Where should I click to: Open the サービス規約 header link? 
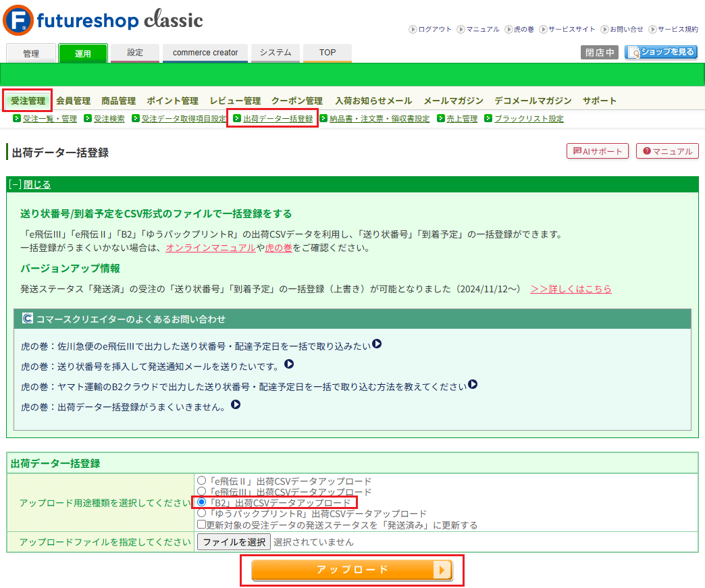[678, 29]
